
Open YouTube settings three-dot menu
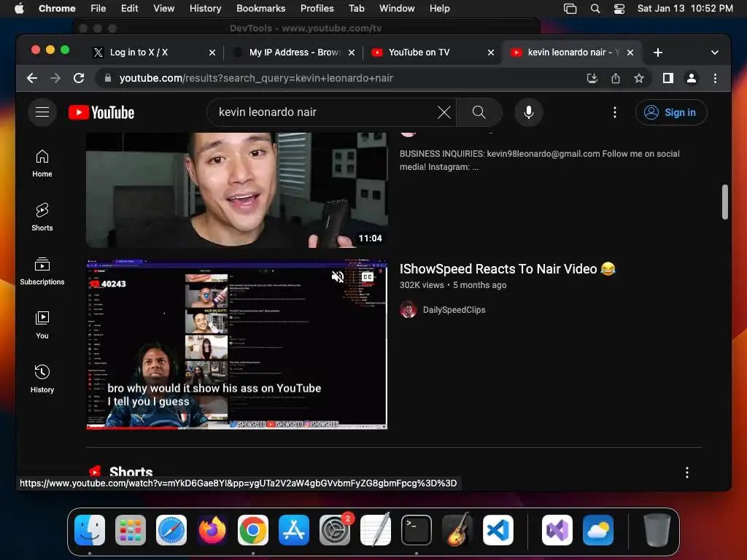pos(614,112)
